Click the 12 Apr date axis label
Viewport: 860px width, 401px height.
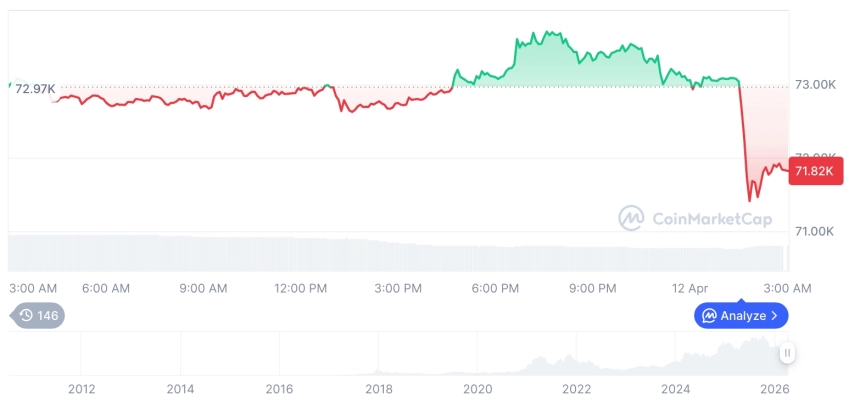tap(687, 288)
